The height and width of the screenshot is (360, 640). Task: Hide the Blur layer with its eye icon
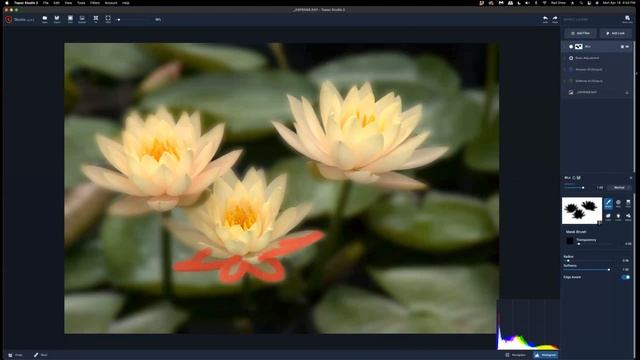(627, 47)
